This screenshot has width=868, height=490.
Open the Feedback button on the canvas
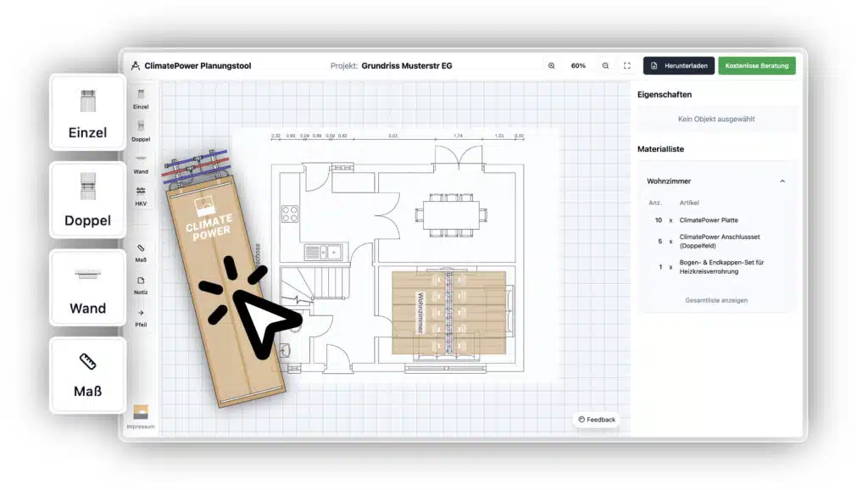click(x=597, y=420)
